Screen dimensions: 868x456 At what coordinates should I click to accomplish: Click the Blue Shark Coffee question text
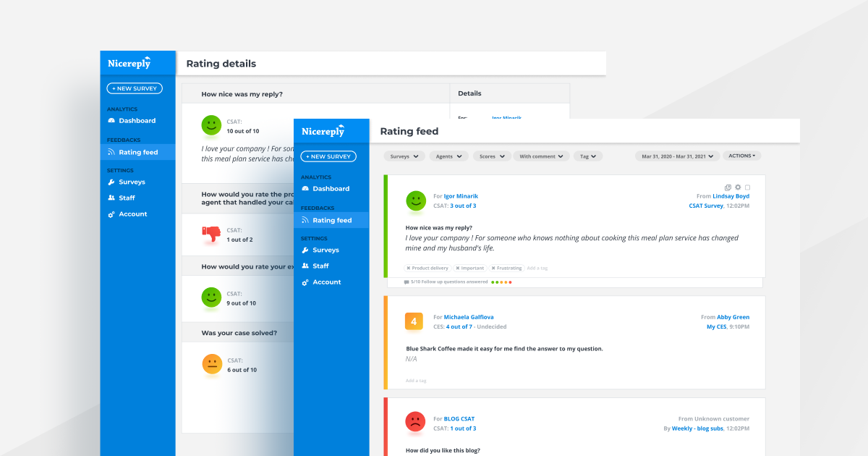[504, 349]
